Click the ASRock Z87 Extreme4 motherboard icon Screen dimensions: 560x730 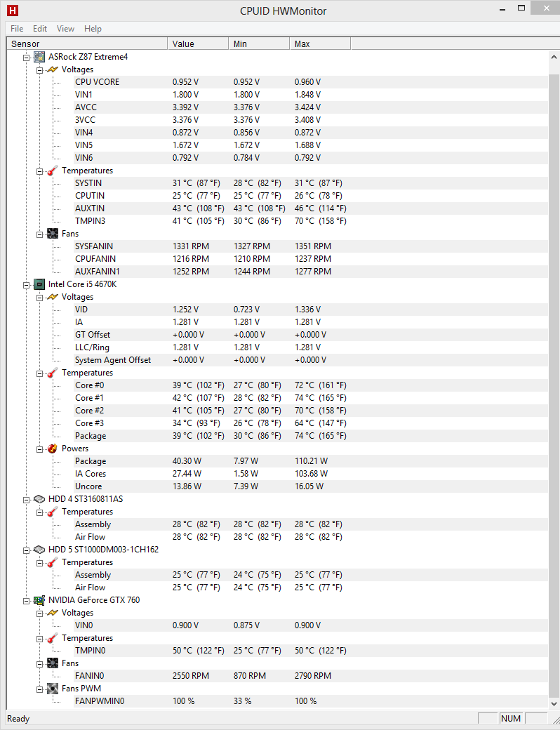pos(40,57)
